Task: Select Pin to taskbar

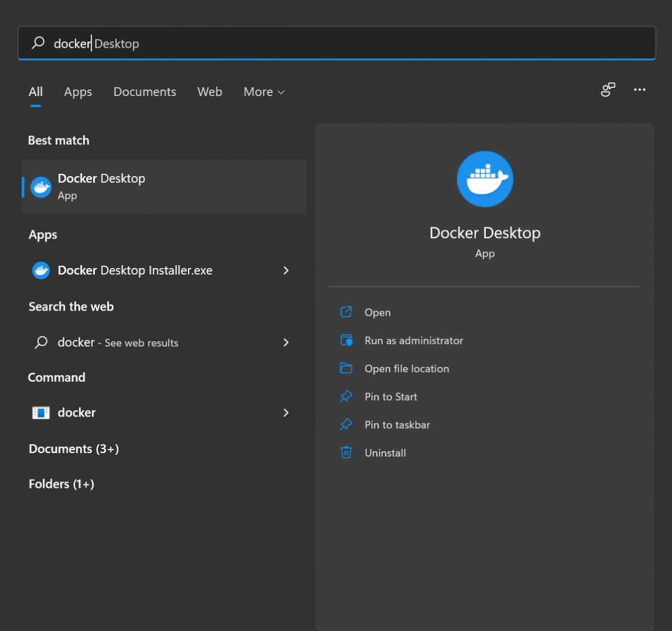Action: (397, 425)
